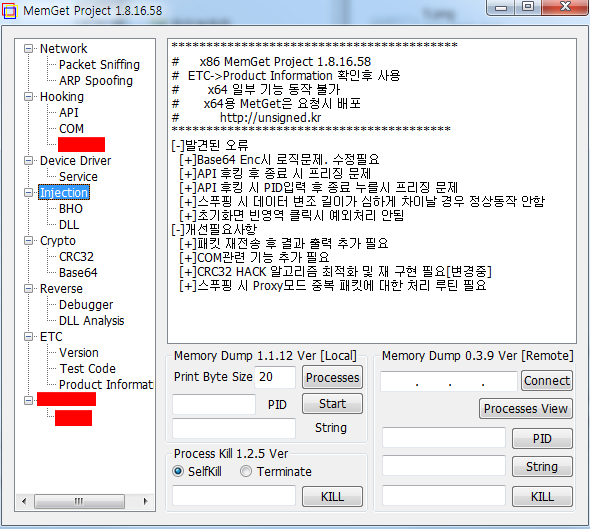Open Product Information under ETC
The height and width of the screenshot is (529, 590).
pyautogui.click(x=106, y=385)
